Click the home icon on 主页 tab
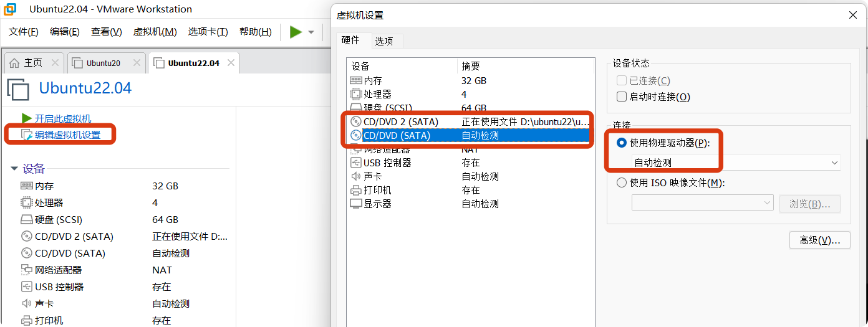Viewport: 868px width, 327px height. point(14,63)
